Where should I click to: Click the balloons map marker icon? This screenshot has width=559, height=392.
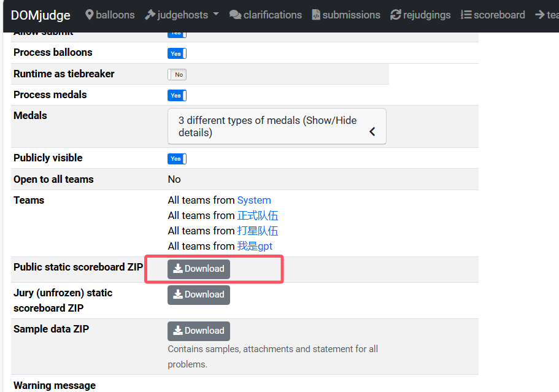[x=90, y=15]
